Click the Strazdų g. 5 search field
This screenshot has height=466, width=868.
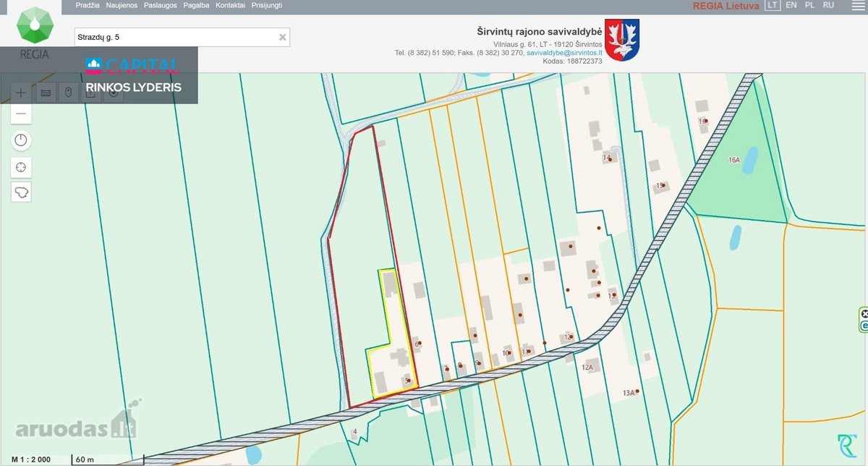coord(182,37)
